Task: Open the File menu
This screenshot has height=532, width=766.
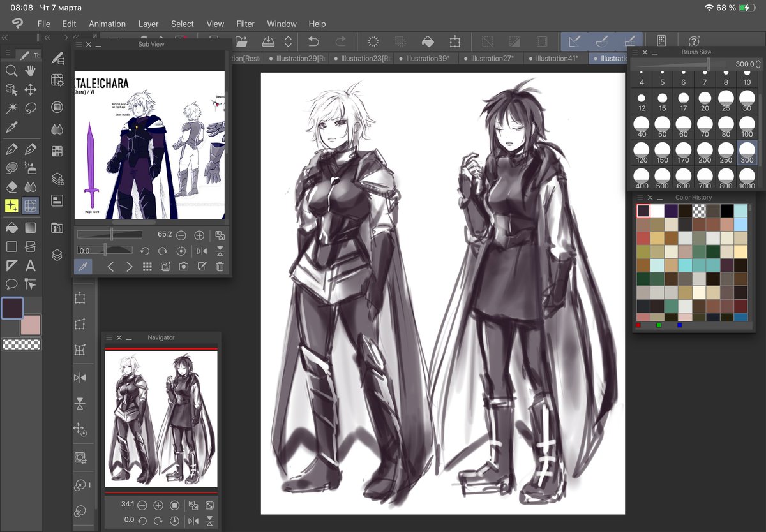Action: (x=43, y=24)
